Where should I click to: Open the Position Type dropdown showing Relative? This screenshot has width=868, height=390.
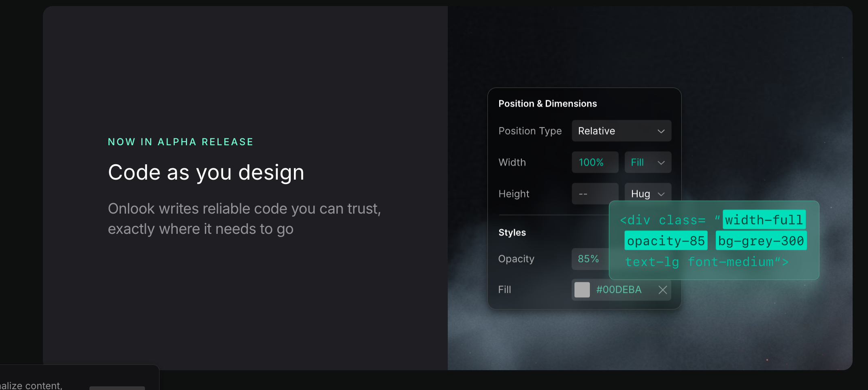tap(621, 131)
